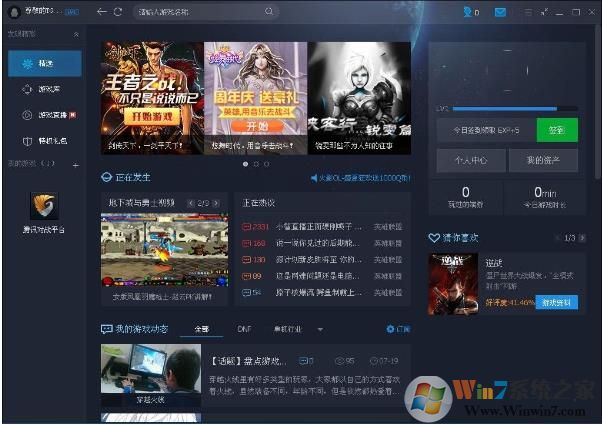Open the monochrome 侠客行 banner image
Image resolution: width=602 pixels, height=425 pixels.
(359, 98)
